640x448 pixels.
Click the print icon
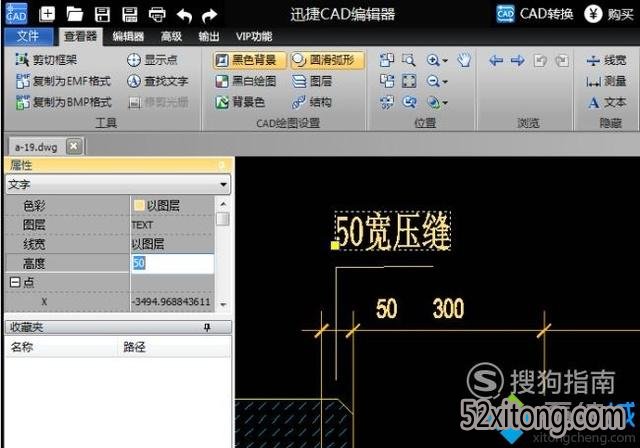pyautogui.click(x=157, y=15)
